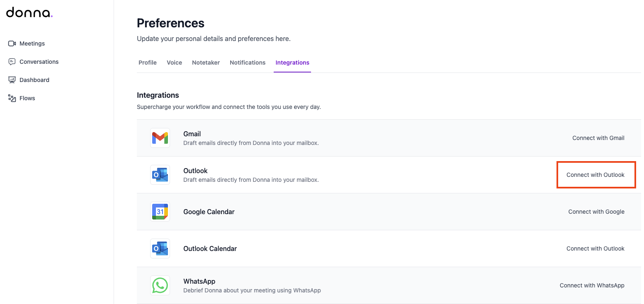
Task: Click the Outlook mail app icon
Action: pyautogui.click(x=160, y=175)
